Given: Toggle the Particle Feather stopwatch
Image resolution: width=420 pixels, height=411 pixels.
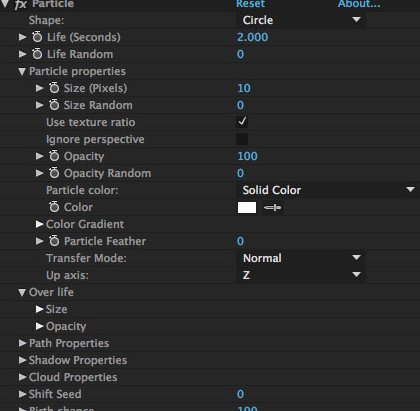Looking at the screenshot, I should point(54,241).
